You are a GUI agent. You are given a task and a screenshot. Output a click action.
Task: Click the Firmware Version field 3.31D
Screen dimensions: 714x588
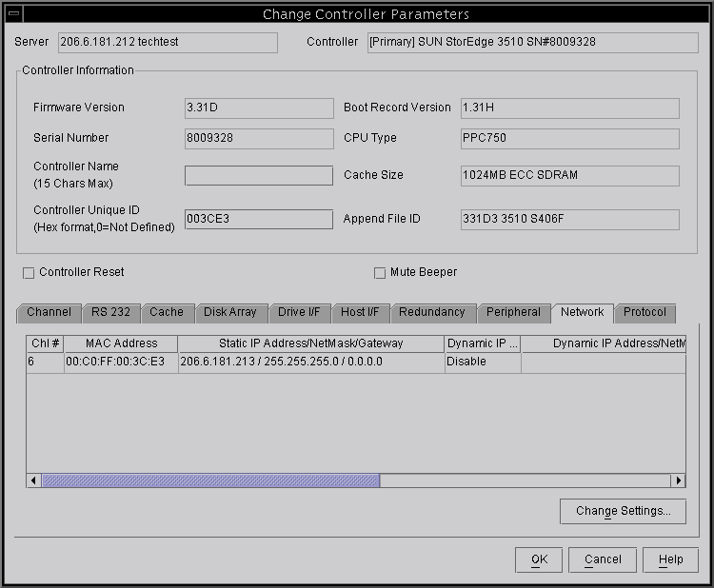click(x=259, y=108)
